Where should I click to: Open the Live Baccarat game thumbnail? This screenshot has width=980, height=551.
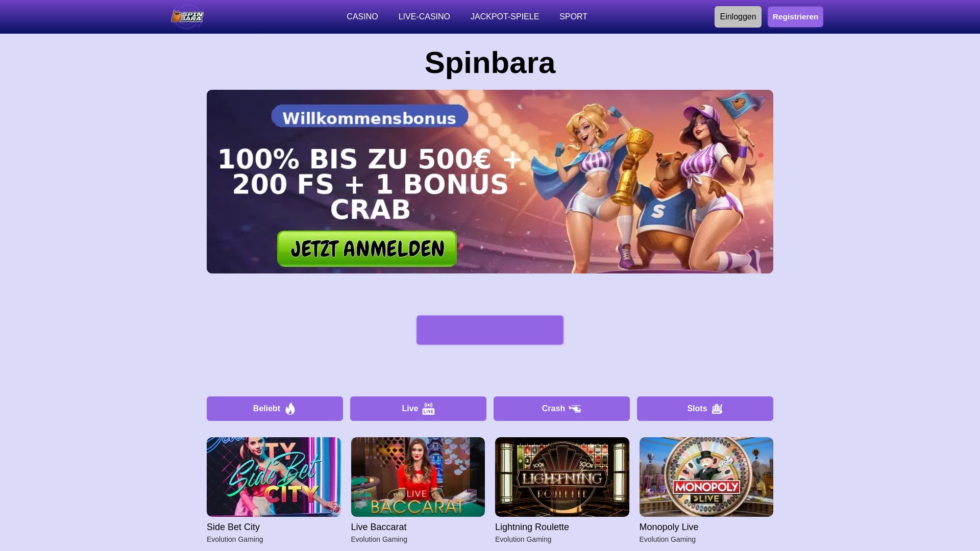point(418,477)
